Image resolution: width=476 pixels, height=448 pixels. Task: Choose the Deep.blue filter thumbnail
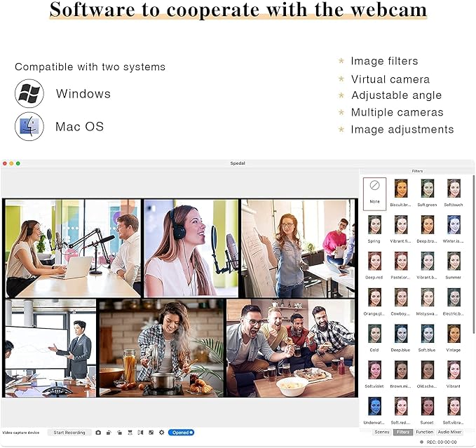pos(400,334)
